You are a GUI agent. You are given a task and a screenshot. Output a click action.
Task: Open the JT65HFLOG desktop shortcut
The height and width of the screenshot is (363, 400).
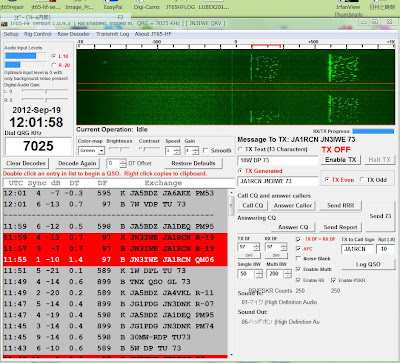pos(180,5)
